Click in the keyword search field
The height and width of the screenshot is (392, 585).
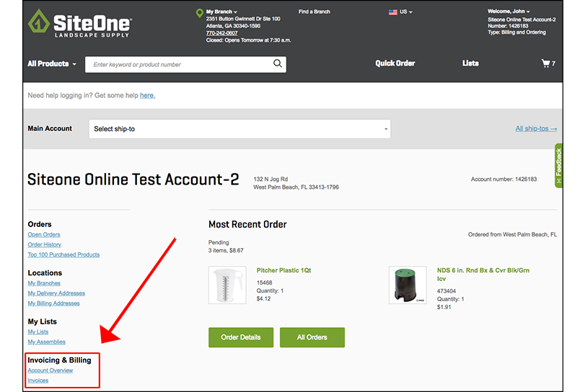click(x=180, y=65)
